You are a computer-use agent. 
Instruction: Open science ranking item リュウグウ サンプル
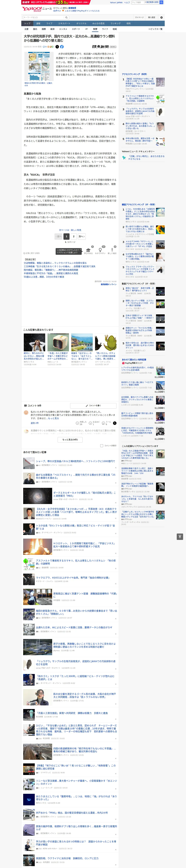[140, 111]
